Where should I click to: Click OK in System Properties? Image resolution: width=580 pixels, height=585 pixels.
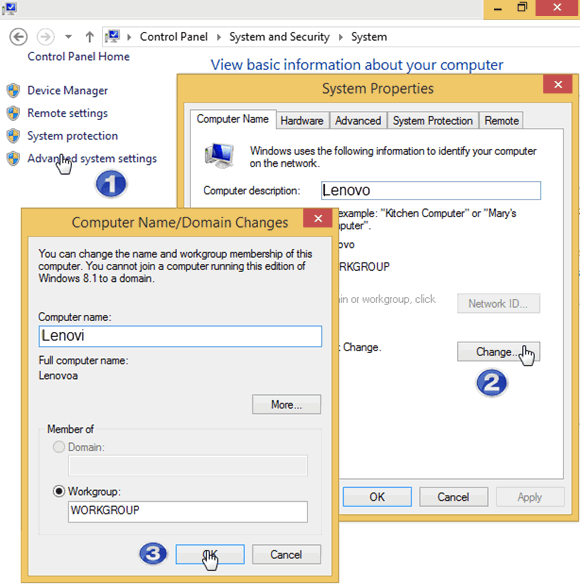coord(377,497)
